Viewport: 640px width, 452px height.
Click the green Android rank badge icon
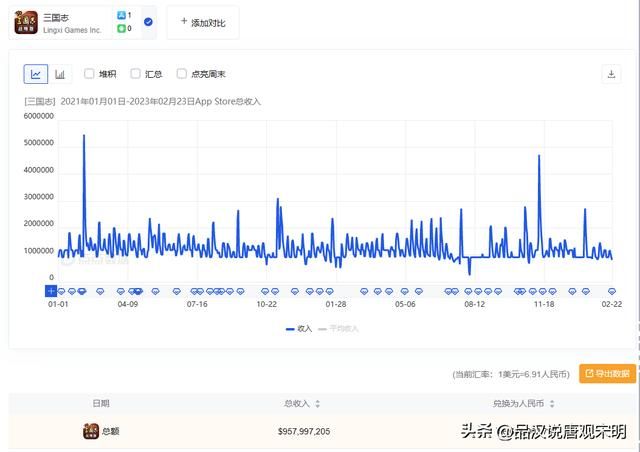[x=121, y=28]
